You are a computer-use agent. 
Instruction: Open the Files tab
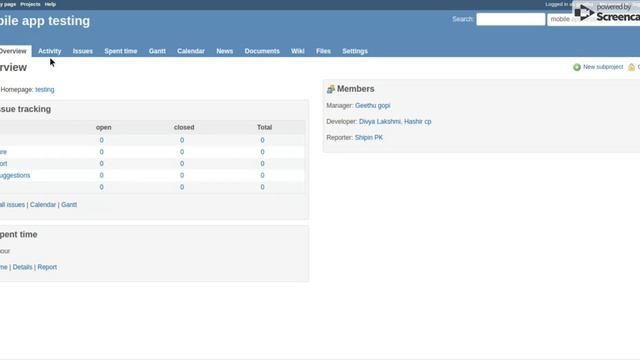[x=323, y=51]
